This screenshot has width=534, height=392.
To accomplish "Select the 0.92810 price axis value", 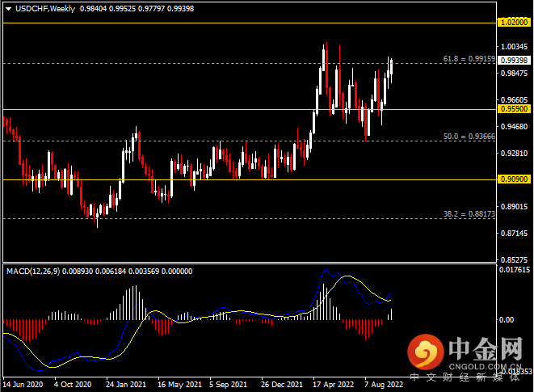I will 515,154.
